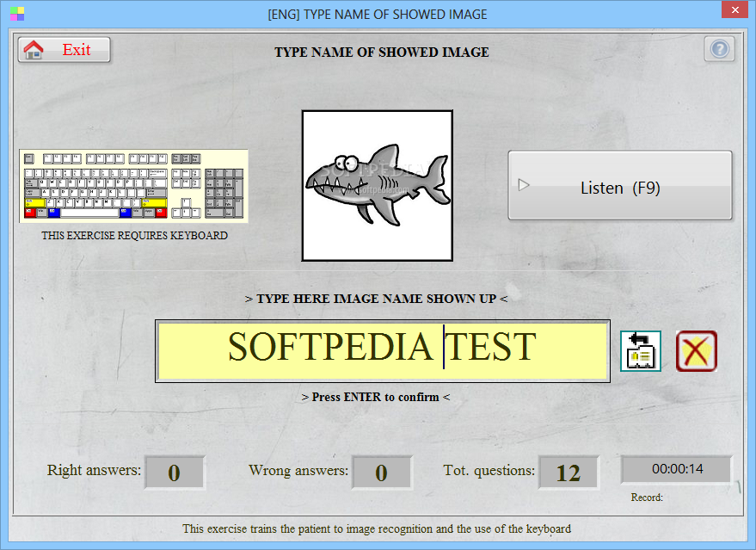Click the paste-from-clipboard icon
756x550 pixels.
(640, 351)
